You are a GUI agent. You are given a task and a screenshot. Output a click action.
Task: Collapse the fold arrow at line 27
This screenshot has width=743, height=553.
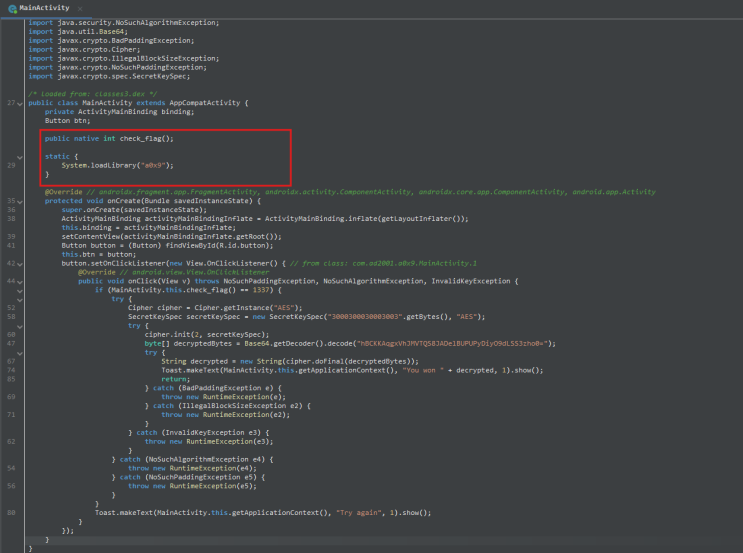[x=20, y=103]
